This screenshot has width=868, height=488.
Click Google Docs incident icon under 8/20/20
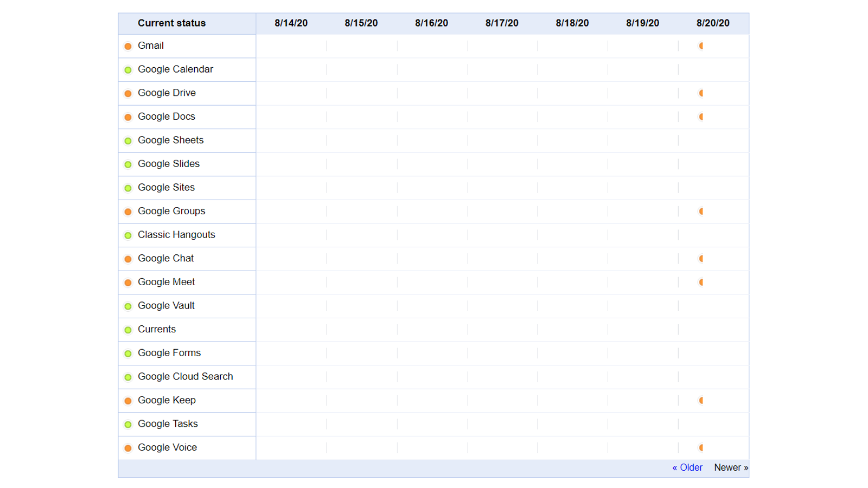point(701,117)
